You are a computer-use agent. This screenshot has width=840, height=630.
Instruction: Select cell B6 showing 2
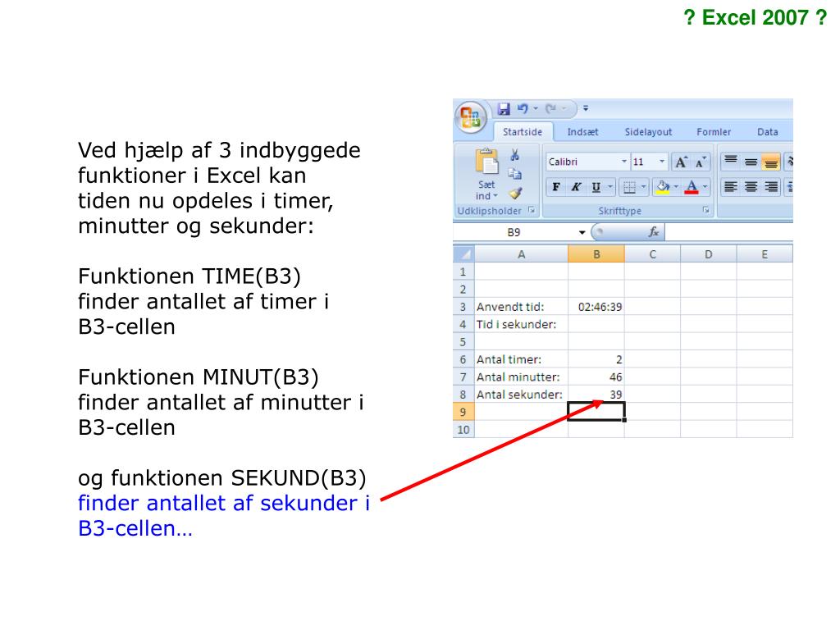click(x=596, y=359)
